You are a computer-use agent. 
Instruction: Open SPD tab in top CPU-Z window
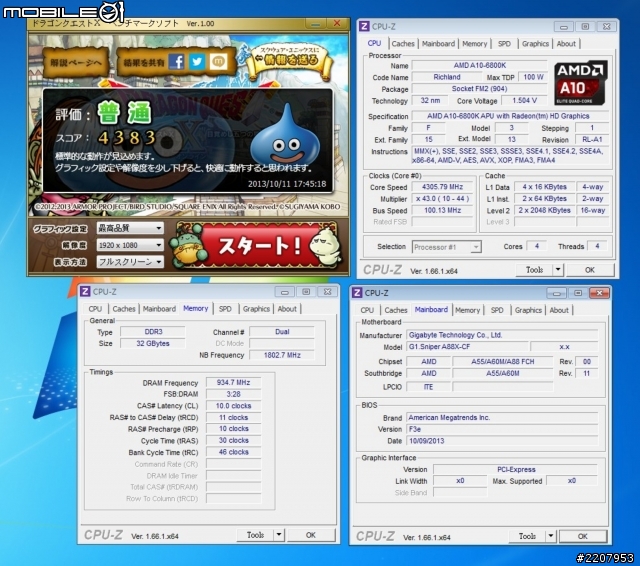pyautogui.click(x=504, y=44)
